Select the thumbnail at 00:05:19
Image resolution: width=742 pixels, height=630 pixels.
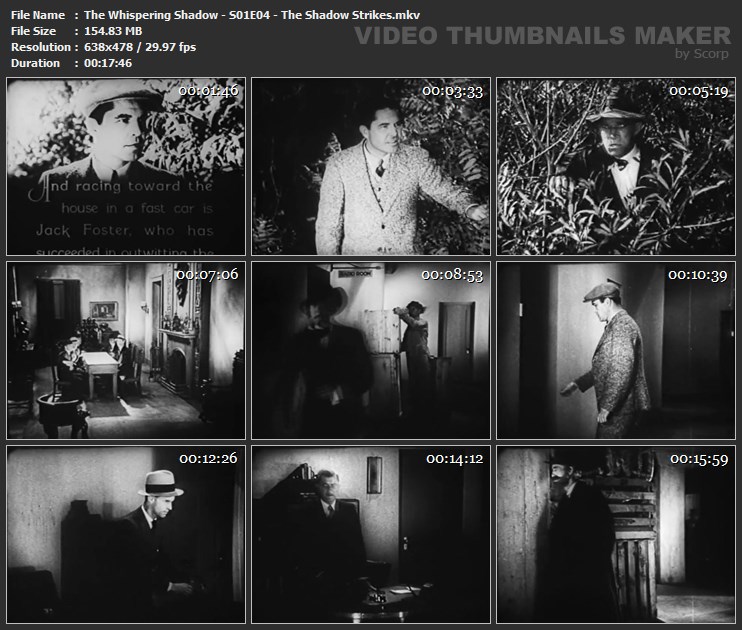[616, 167]
